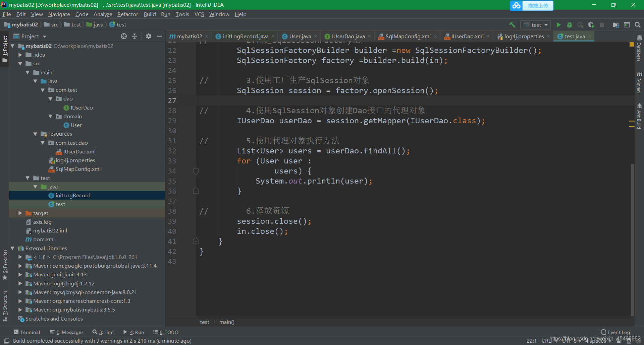Open the Structure side tab
Image resolution: width=644 pixels, height=345 pixels.
[5, 305]
